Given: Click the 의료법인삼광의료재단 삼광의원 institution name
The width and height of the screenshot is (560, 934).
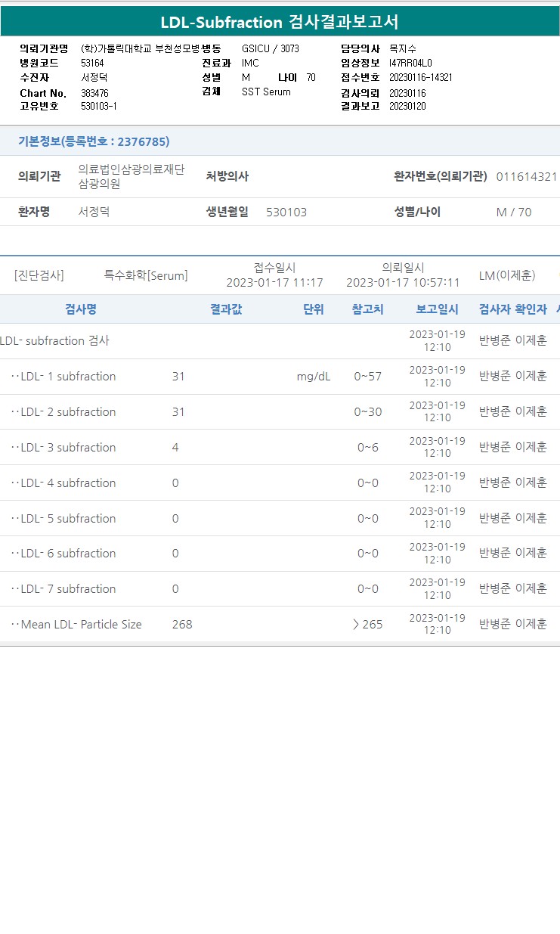Looking at the screenshot, I should (x=131, y=177).
